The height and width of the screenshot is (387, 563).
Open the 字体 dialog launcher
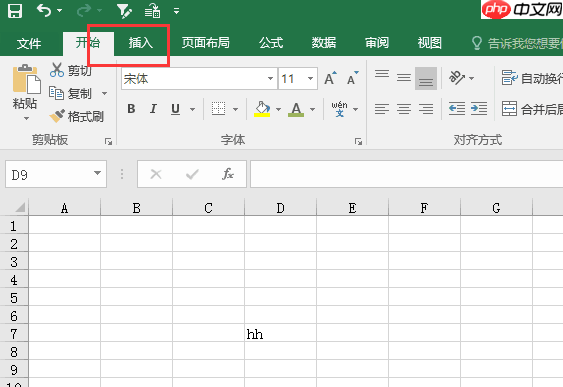[x=358, y=142]
